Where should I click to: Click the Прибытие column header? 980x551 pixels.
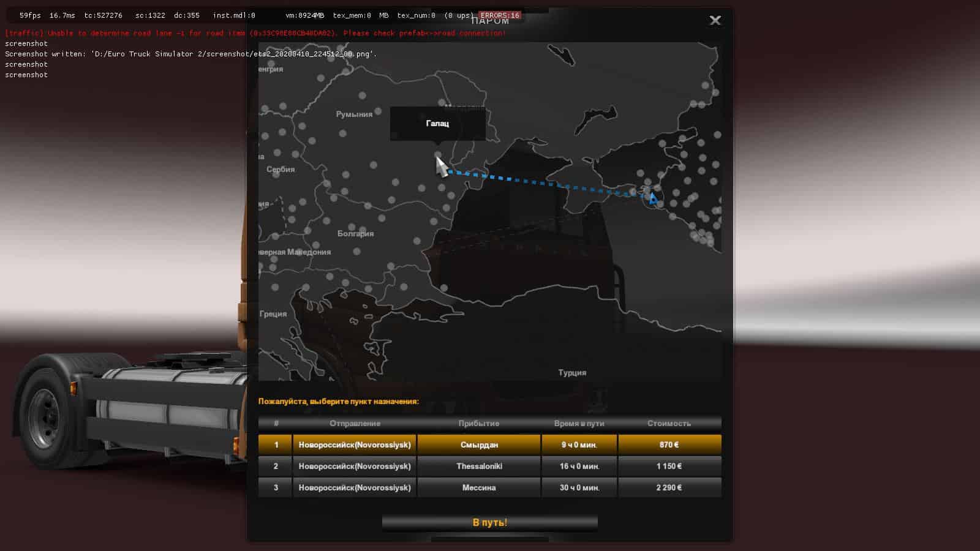tap(479, 423)
